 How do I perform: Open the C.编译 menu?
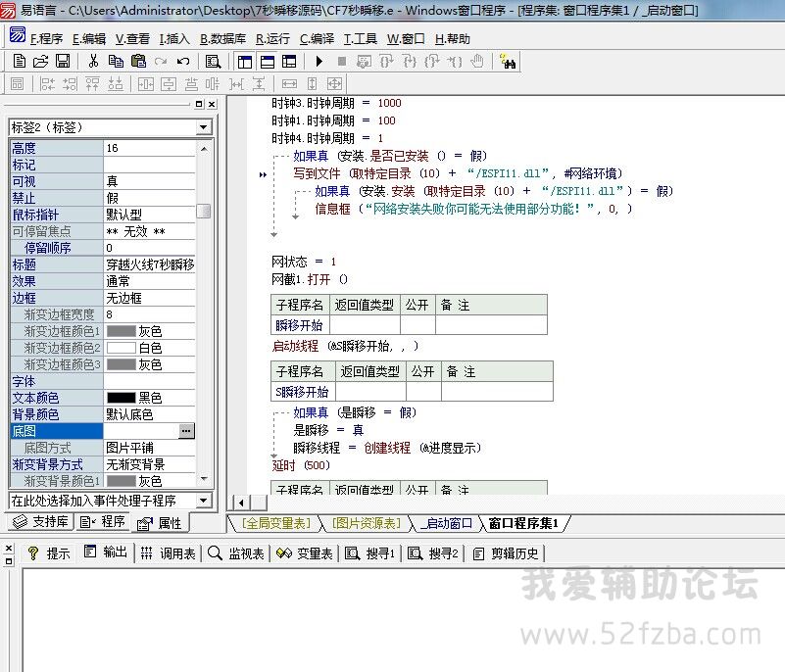click(316, 39)
